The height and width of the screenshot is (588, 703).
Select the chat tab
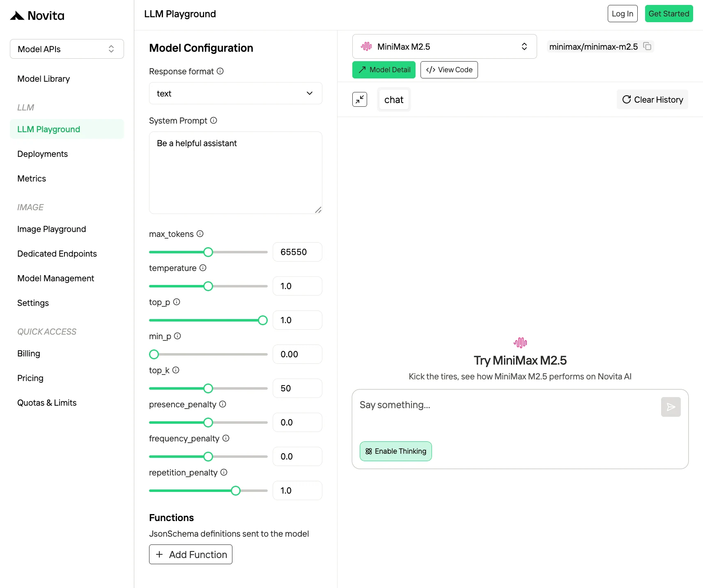point(394,100)
